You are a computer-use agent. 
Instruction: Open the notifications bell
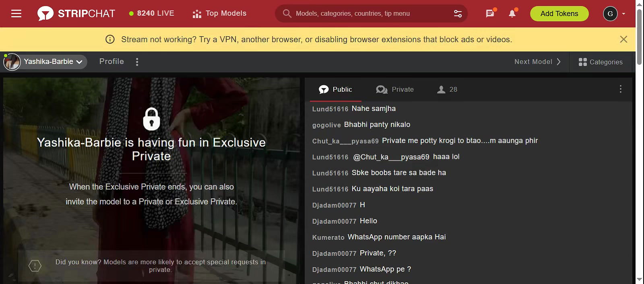512,14
